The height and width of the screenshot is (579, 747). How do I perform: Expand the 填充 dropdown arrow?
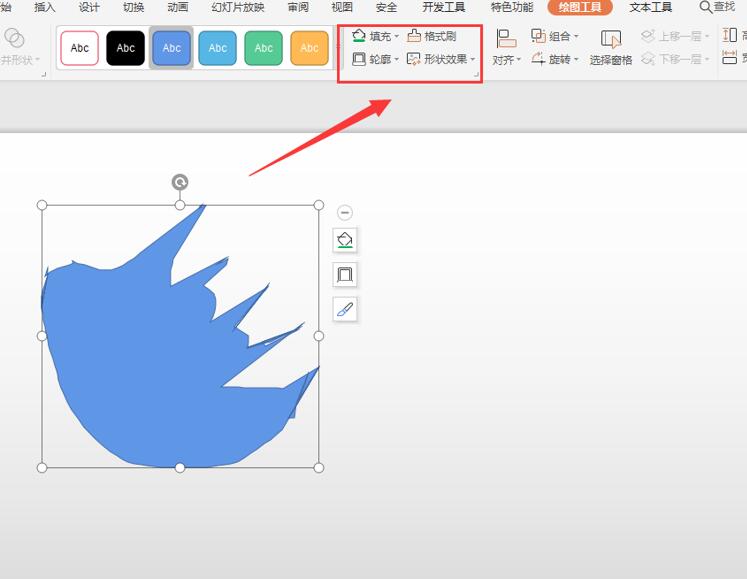tap(396, 36)
